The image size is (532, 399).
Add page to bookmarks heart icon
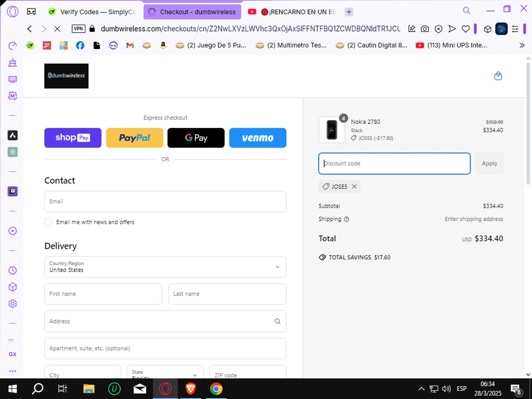[x=465, y=29]
